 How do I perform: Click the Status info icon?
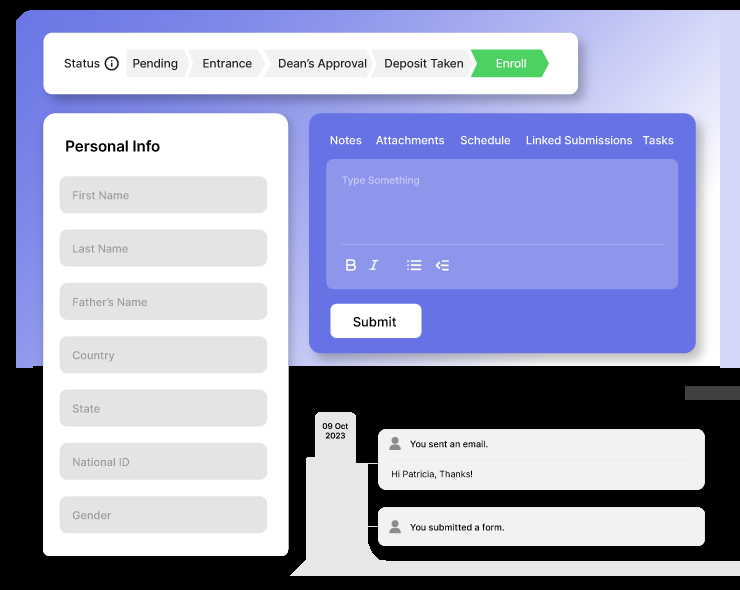tap(112, 64)
